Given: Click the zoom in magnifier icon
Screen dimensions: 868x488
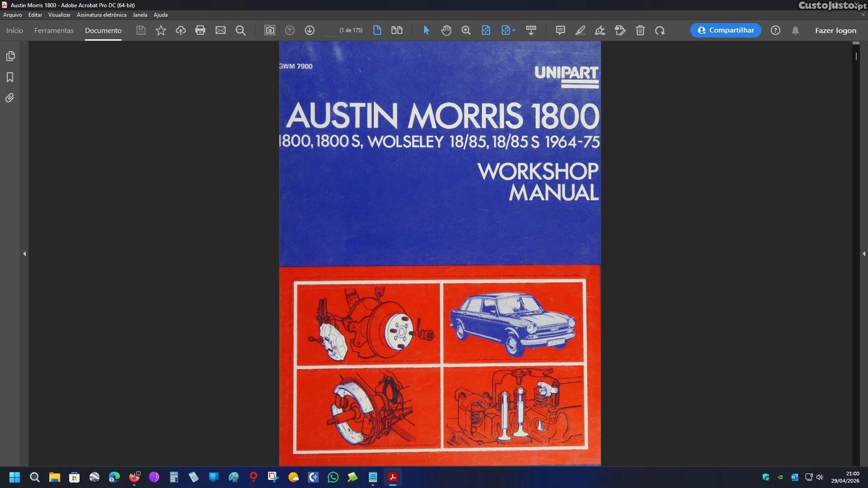Looking at the screenshot, I should point(466,31).
